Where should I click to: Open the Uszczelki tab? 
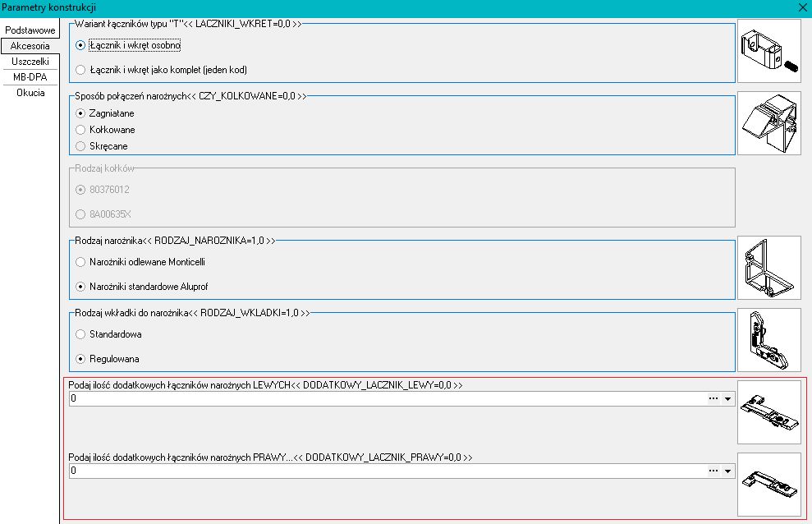[30, 62]
